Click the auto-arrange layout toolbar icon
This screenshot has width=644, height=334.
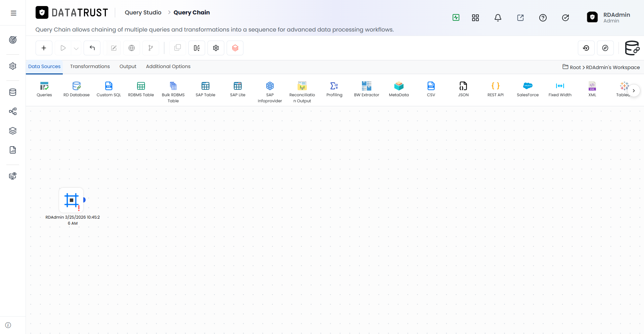click(197, 48)
